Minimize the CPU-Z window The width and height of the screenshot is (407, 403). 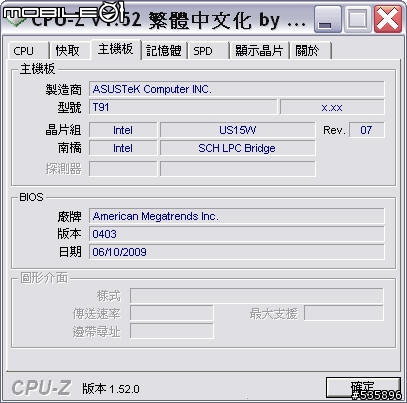tap(328, 19)
